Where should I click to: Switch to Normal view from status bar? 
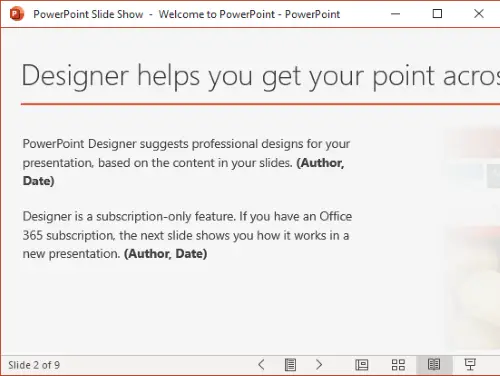pyautogui.click(x=362, y=365)
